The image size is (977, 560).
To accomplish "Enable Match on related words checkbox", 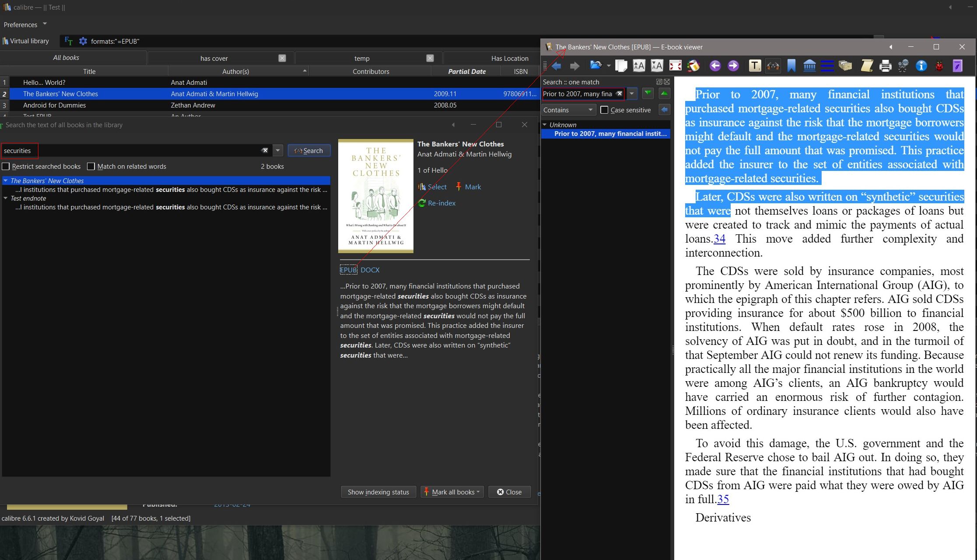I will 91,166.
